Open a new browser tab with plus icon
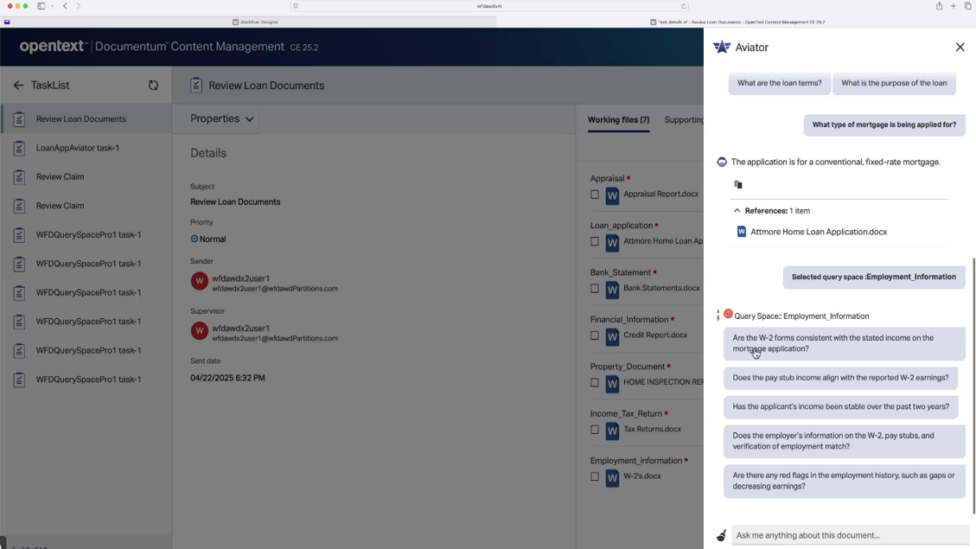 pos(953,6)
